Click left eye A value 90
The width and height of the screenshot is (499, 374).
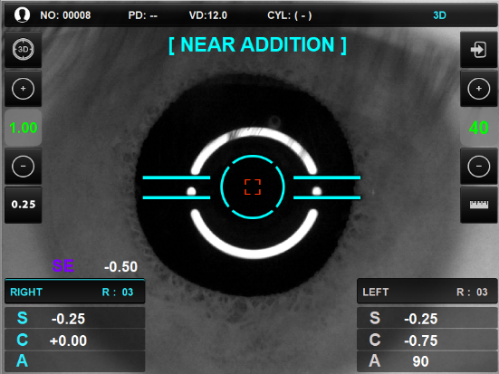pyautogui.click(x=420, y=361)
